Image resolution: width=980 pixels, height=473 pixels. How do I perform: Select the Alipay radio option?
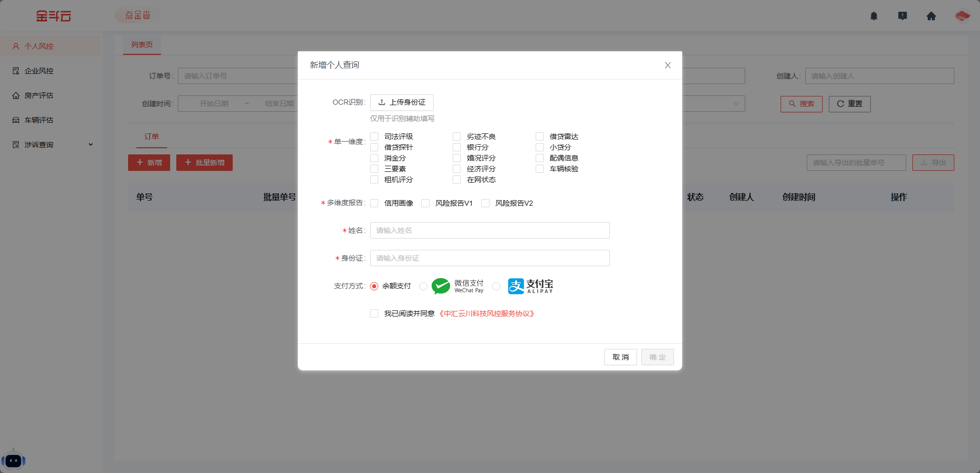click(496, 286)
